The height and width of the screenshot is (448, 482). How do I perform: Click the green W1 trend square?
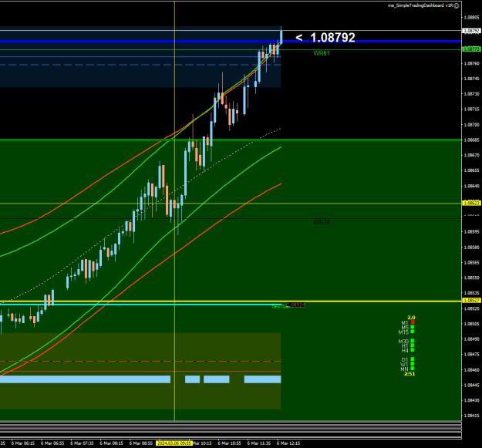coord(413,364)
